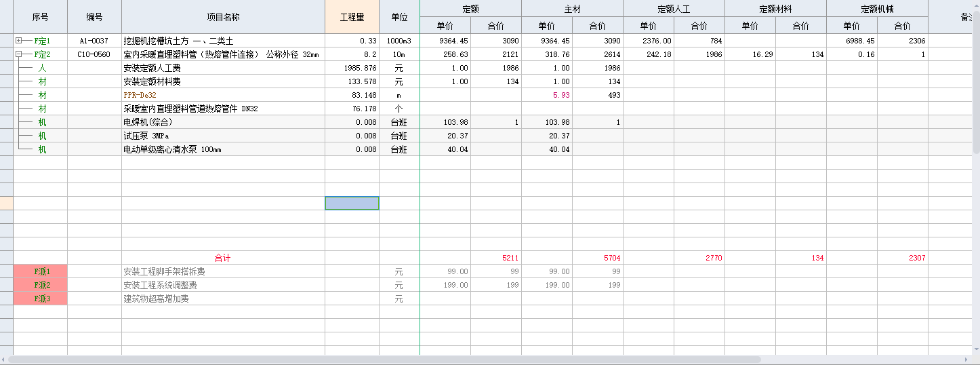Image resolution: width=980 pixels, height=365 pixels.
Task: Expand the F定1 tree row
Action: point(18,41)
